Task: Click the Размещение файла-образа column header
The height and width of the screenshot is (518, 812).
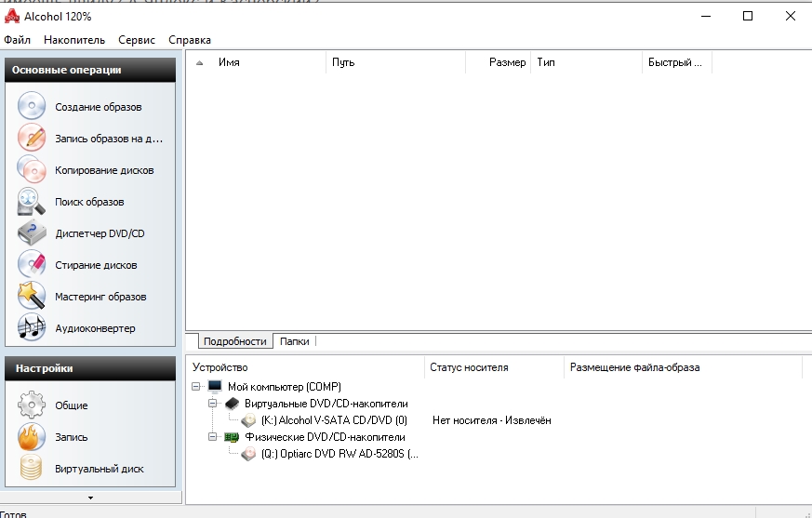Action: [683, 367]
